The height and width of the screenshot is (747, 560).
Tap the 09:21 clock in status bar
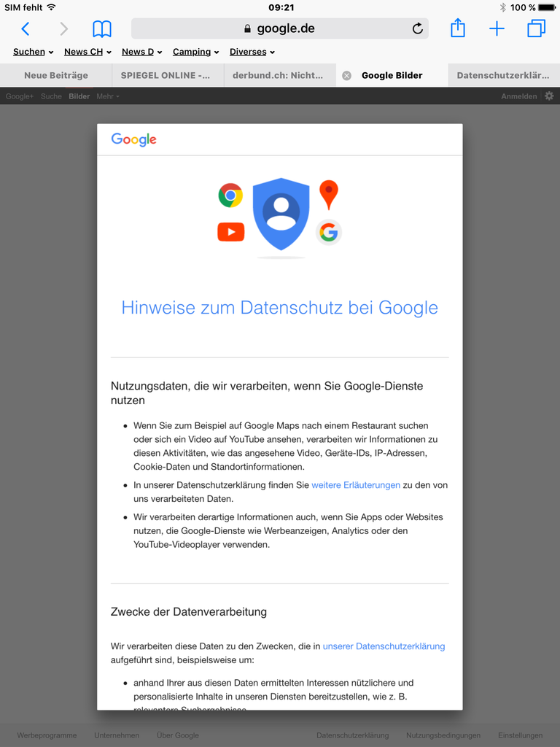pos(281,7)
